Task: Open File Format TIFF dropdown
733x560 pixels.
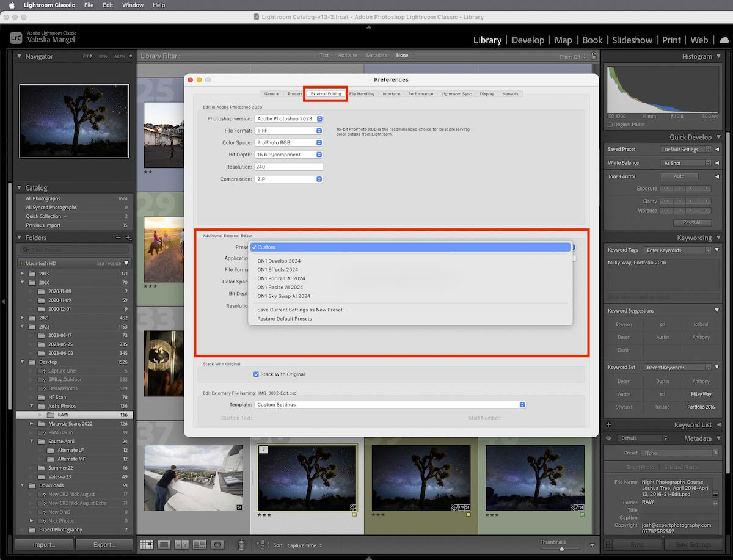Action: pos(288,131)
